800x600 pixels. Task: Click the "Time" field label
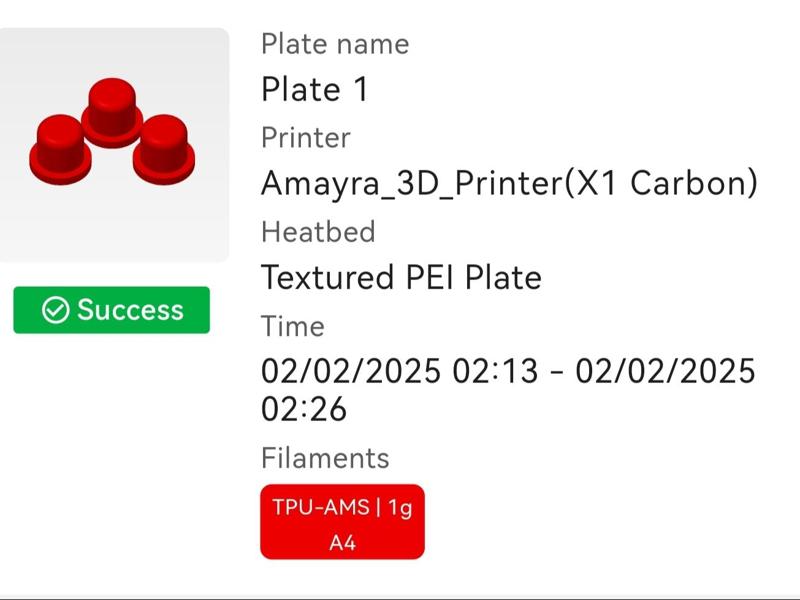(292, 326)
